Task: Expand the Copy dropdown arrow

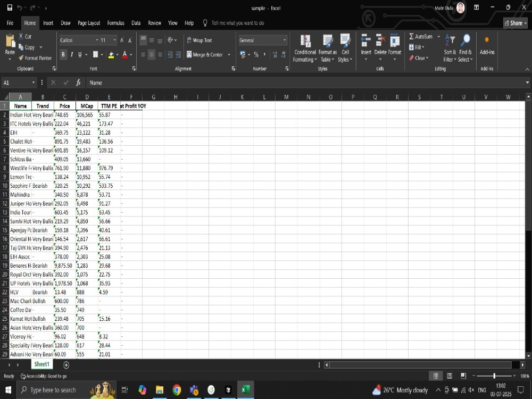Action: [41, 47]
